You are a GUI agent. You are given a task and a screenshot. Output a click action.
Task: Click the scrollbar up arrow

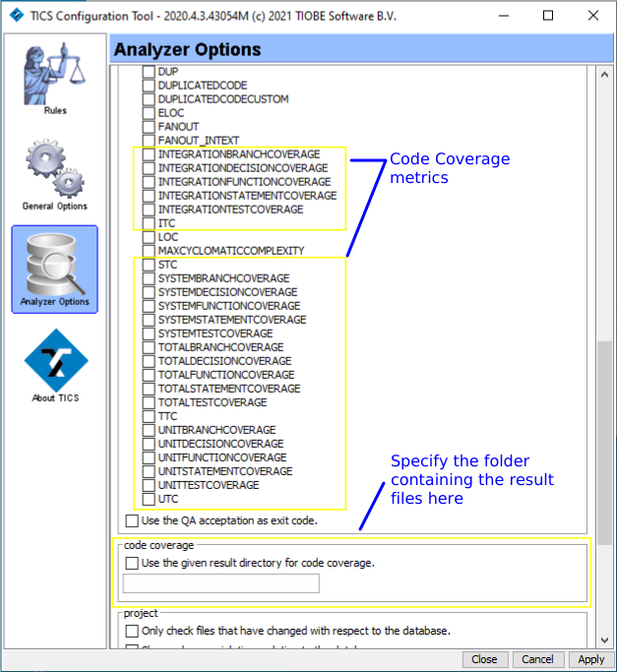pos(604,77)
